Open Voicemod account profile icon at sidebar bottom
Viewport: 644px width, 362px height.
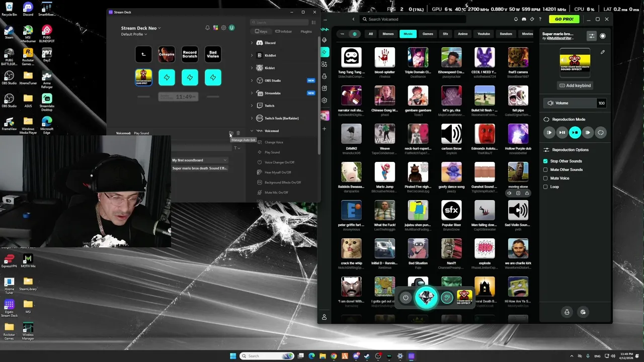[325, 317]
